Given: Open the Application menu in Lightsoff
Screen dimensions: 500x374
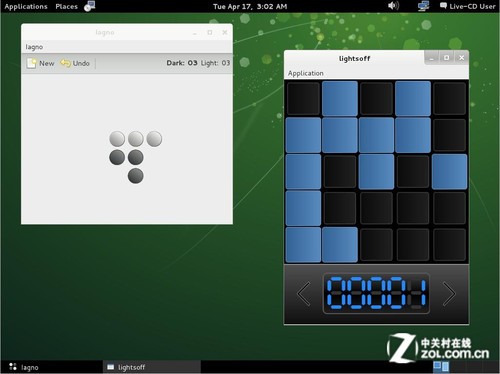Looking at the screenshot, I should tap(306, 73).
